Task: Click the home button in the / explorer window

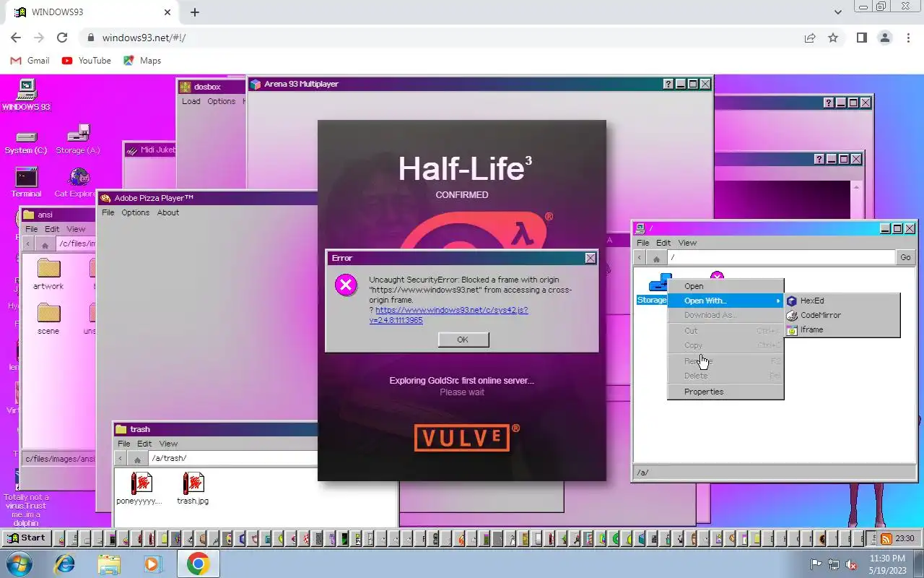Action: (x=656, y=258)
